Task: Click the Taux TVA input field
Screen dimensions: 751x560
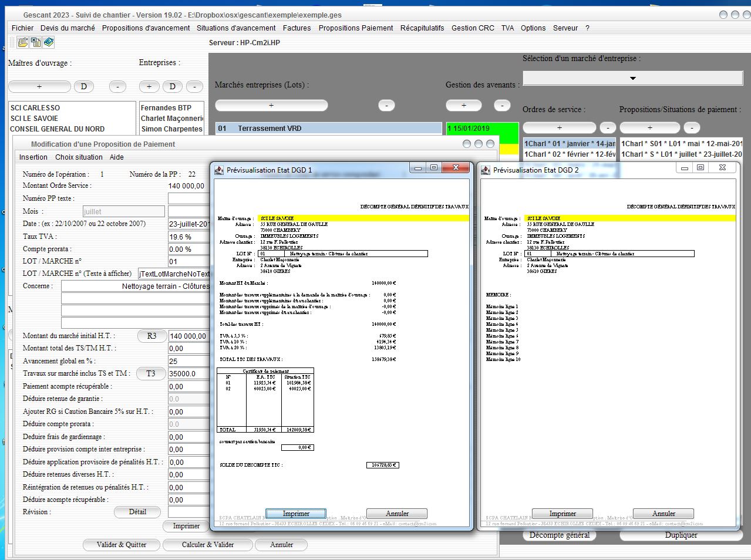Action: [189, 237]
